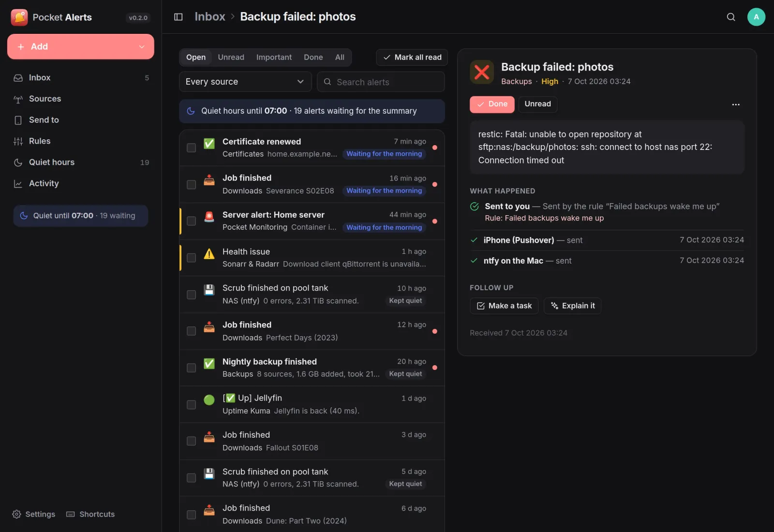
Task: Click the Health issue warning triangle icon
Action: [209, 254]
